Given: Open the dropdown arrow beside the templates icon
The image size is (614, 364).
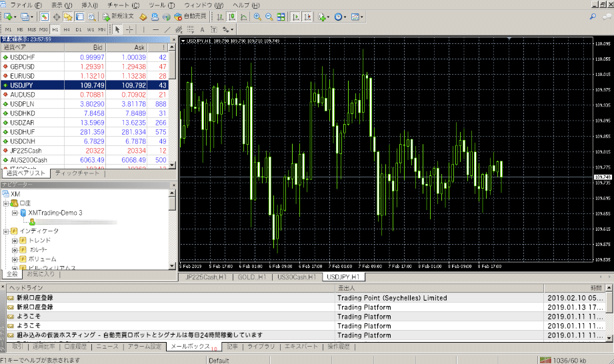Looking at the screenshot, I should click(x=361, y=17).
